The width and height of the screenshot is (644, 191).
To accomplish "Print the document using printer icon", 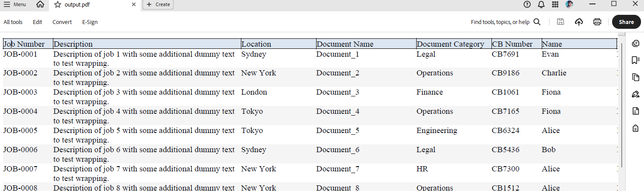I will (597, 22).
